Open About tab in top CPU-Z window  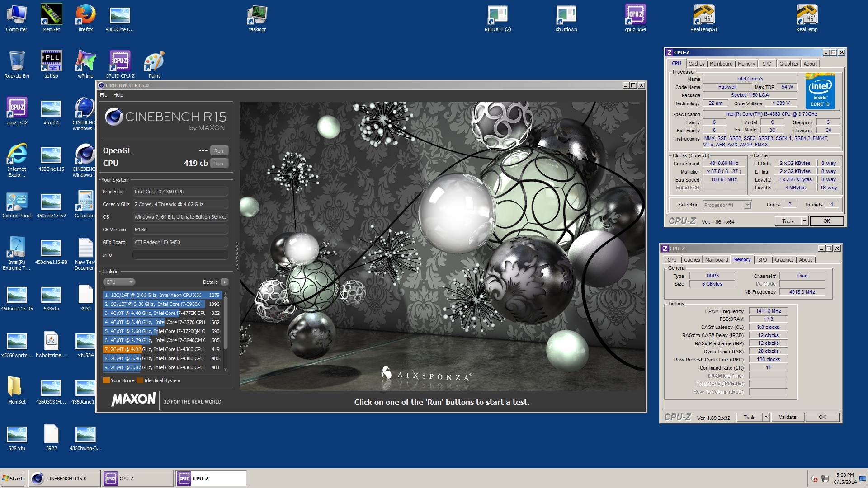pos(810,64)
